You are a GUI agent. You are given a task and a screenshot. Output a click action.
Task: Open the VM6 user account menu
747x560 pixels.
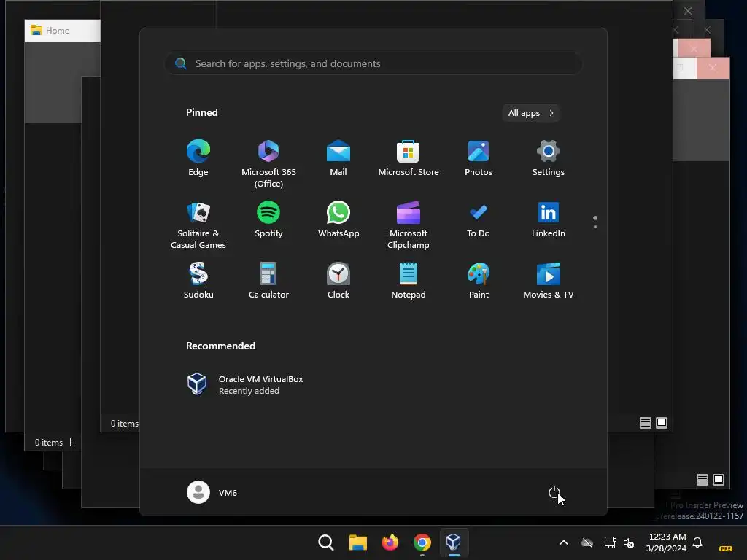pos(212,492)
